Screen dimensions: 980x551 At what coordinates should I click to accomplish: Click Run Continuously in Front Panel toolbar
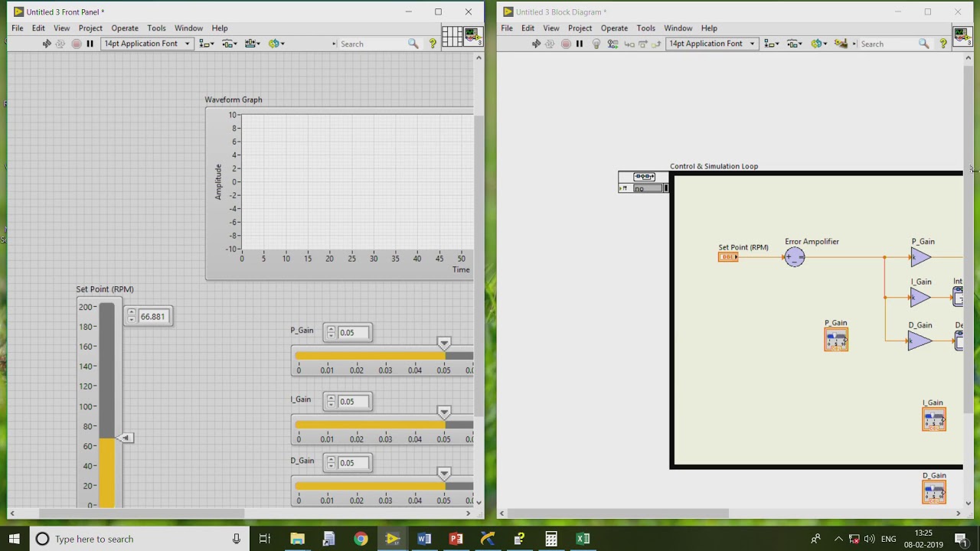(x=60, y=44)
